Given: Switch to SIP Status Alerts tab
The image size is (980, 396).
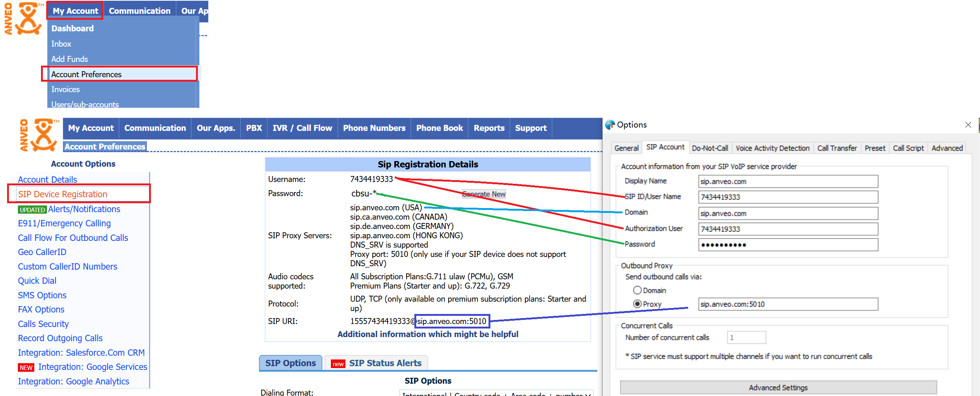Looking at the screenshot, I should 376,363.
